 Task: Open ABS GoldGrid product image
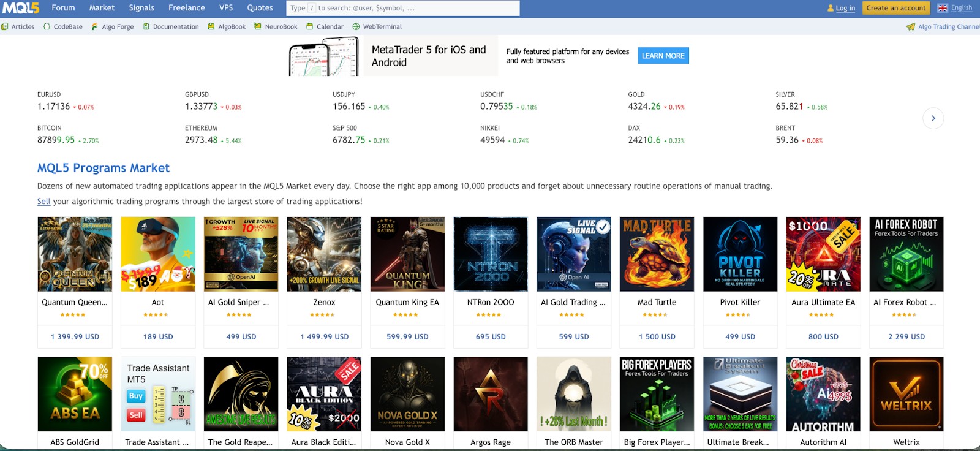(75, 394)
